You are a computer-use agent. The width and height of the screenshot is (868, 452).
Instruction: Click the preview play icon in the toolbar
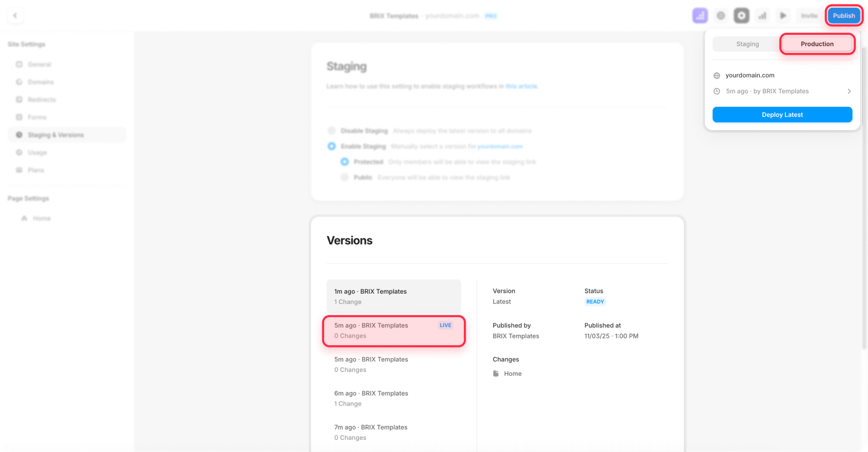point(783,15)
